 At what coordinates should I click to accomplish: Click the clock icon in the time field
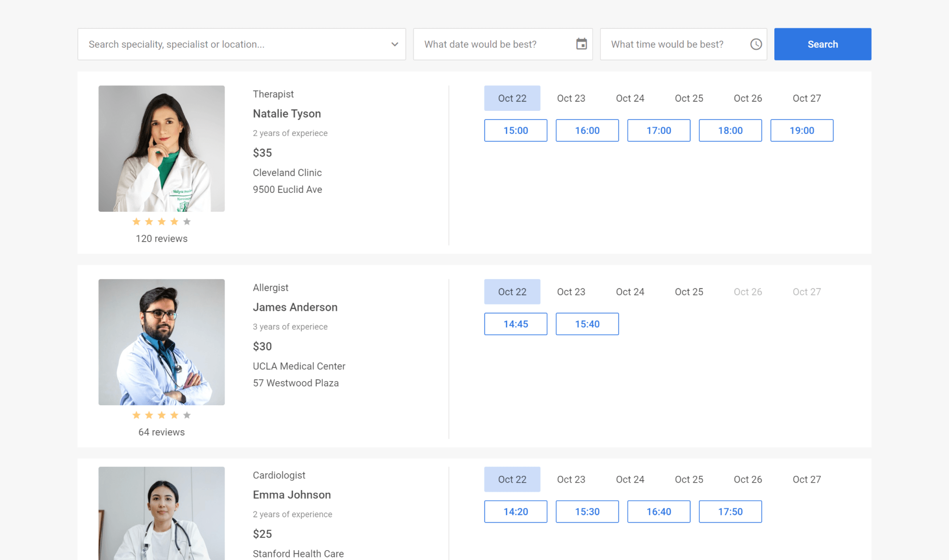pyautogui.click(x=756, y=44)
